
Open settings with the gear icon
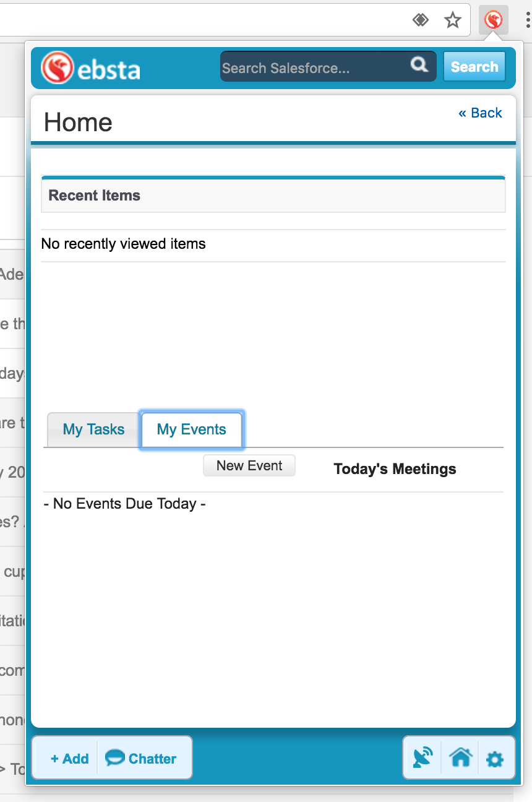494,759
